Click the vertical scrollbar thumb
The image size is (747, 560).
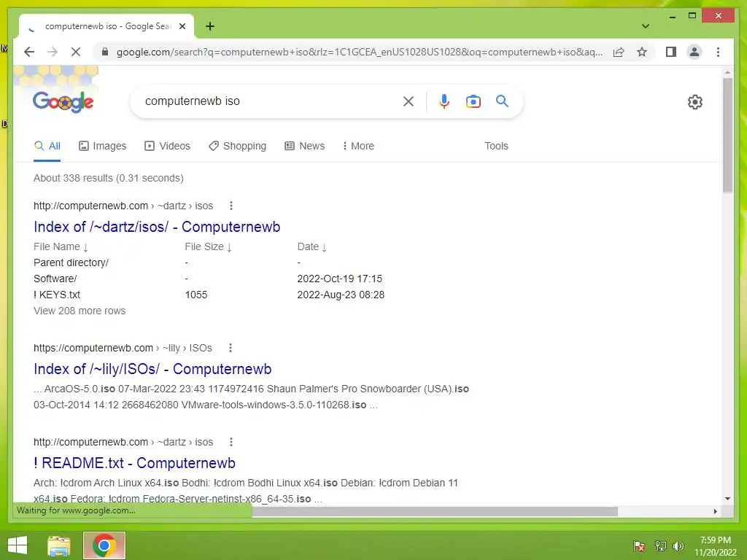pos(727,135)
